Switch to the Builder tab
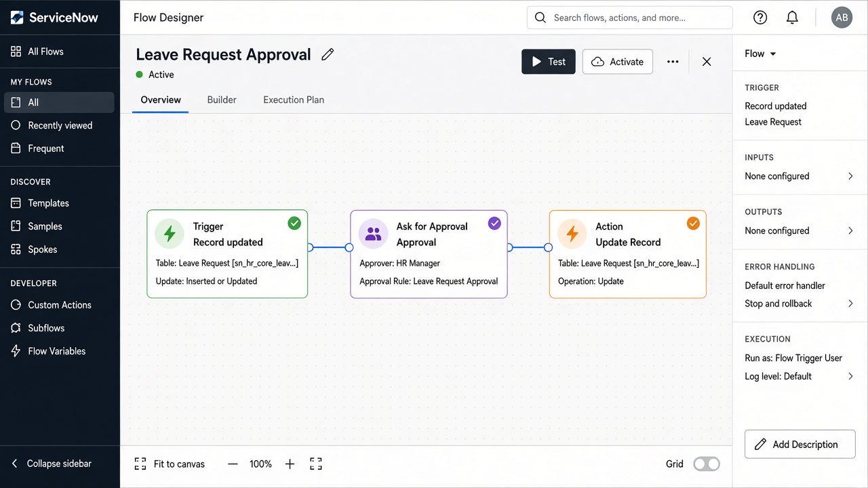 click(222, 100)
